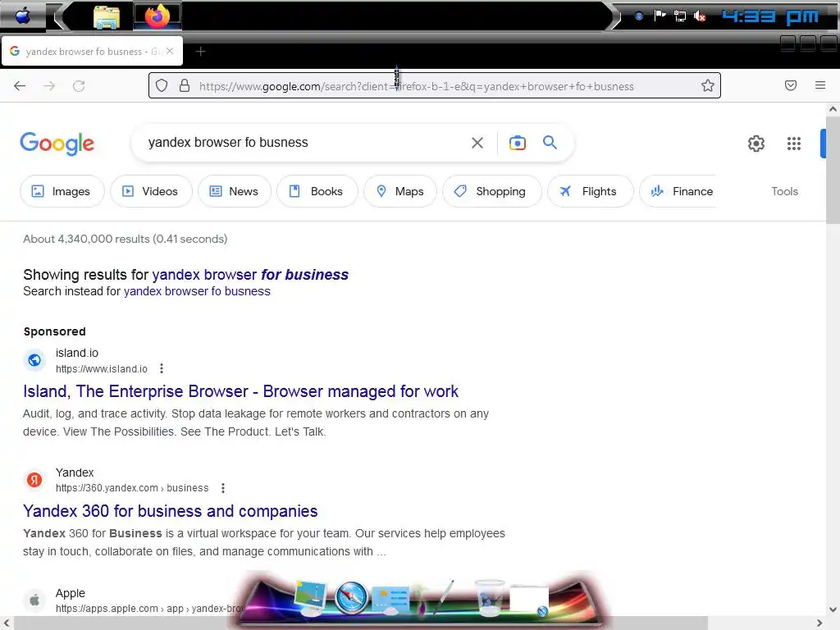Search by image with camera icon

518,143
